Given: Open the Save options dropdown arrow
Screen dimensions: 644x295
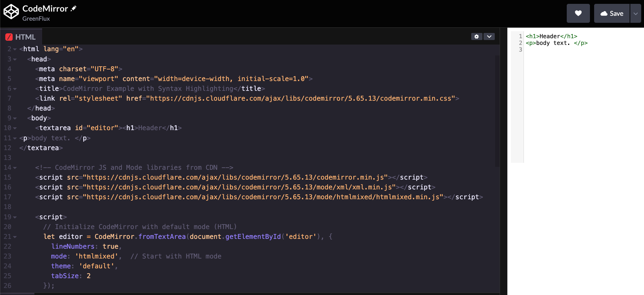Looking at the screenshot, I should (x=636, y=13).
